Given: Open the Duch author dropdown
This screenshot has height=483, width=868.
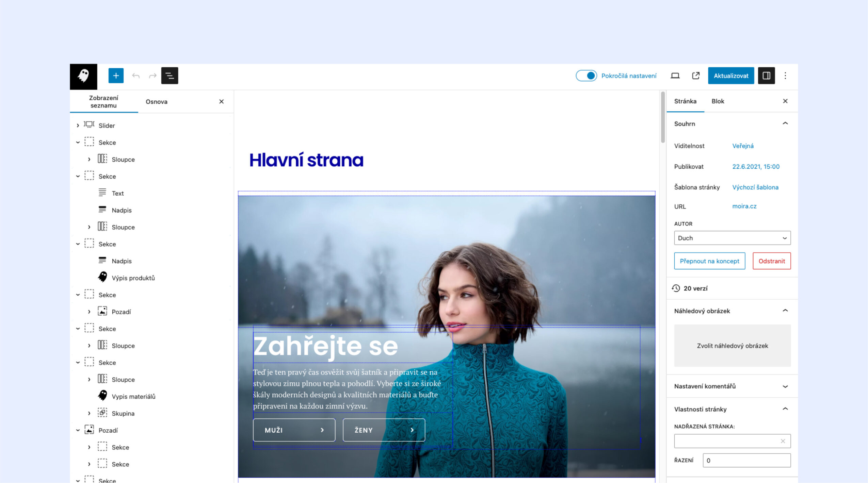Looking at the screenshot, I should (732, 238).
